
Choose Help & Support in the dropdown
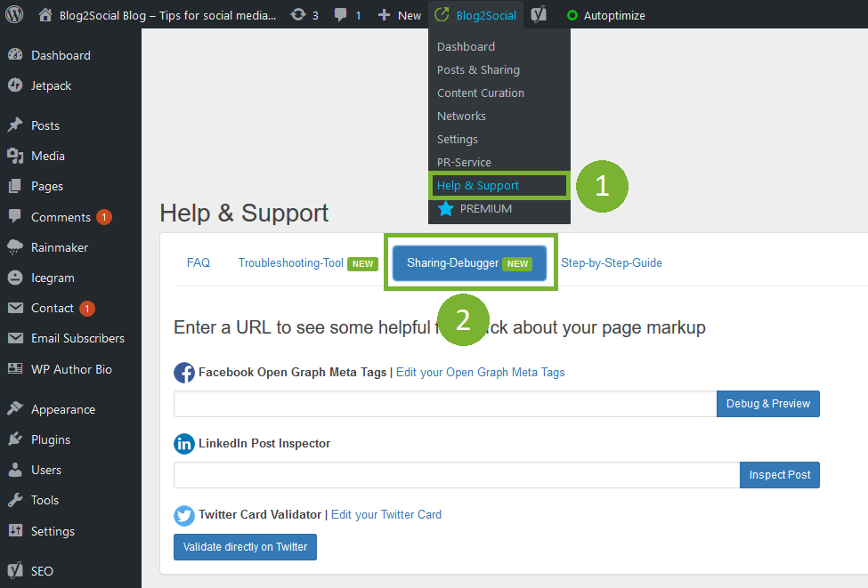tap(478, 185)
